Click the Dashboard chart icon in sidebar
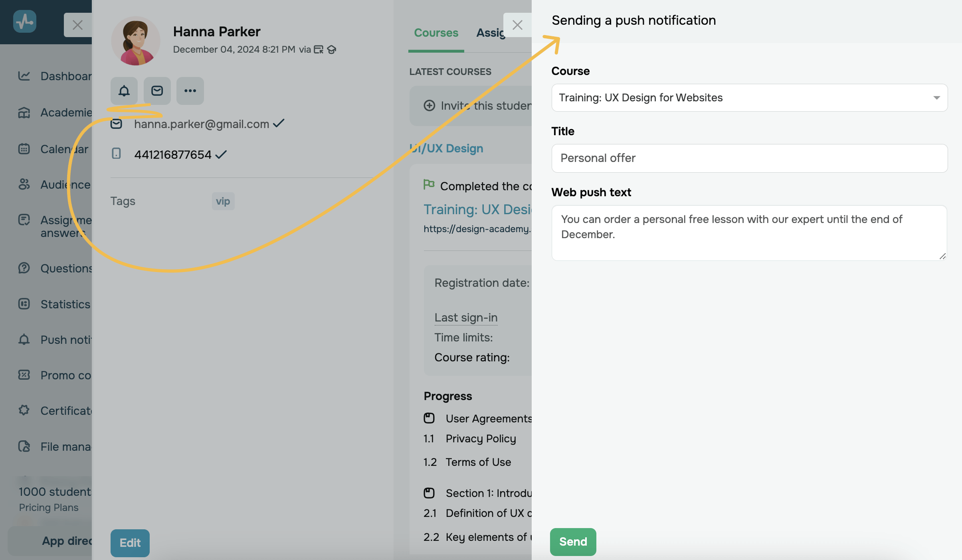The image size is (962, 560). point(24,76)
